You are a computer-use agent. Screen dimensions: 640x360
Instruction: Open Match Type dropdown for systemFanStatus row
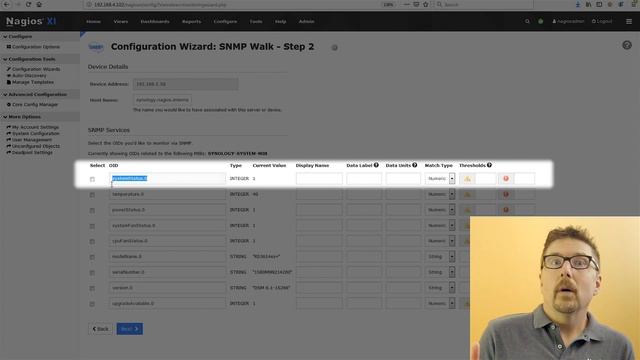point(440,225)
